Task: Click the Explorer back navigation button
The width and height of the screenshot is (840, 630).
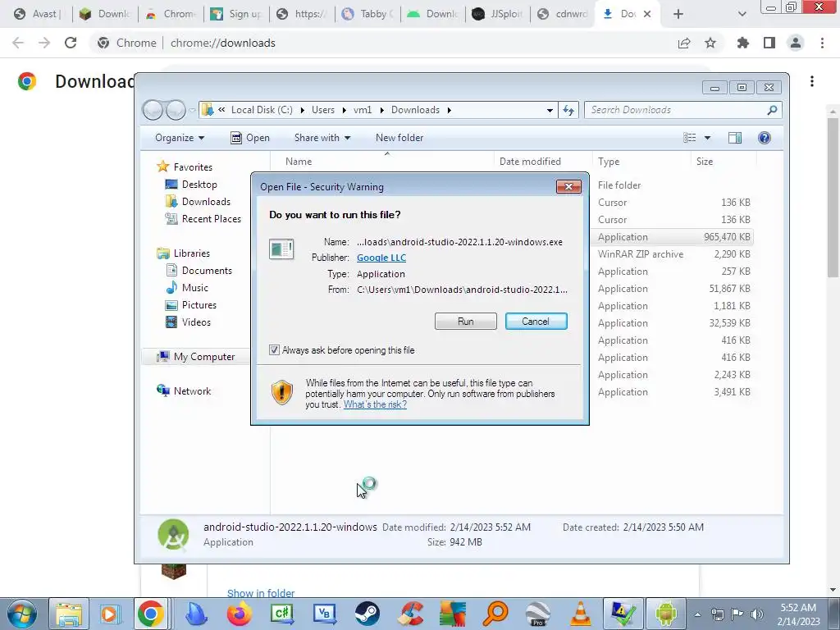Action: (153, 110)
